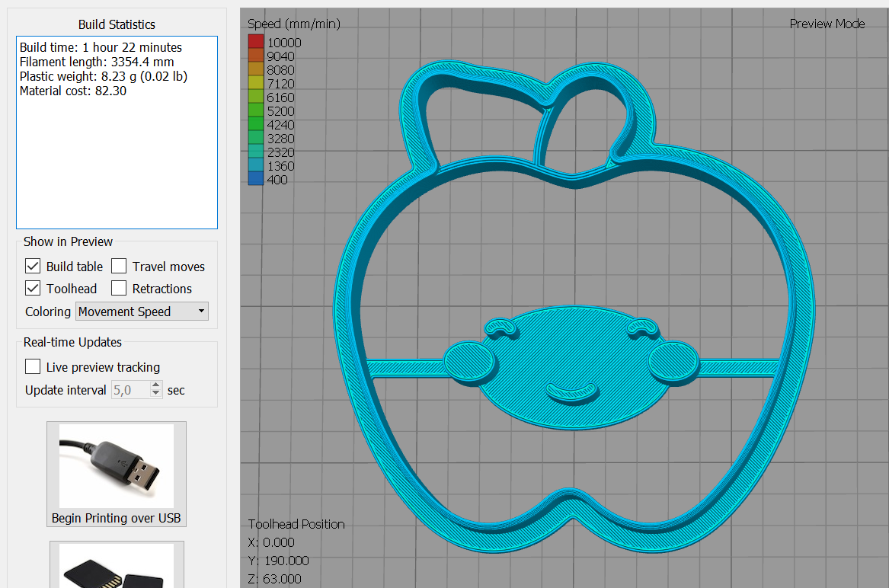Click the blue 400 speed swatch

point(255,180)
